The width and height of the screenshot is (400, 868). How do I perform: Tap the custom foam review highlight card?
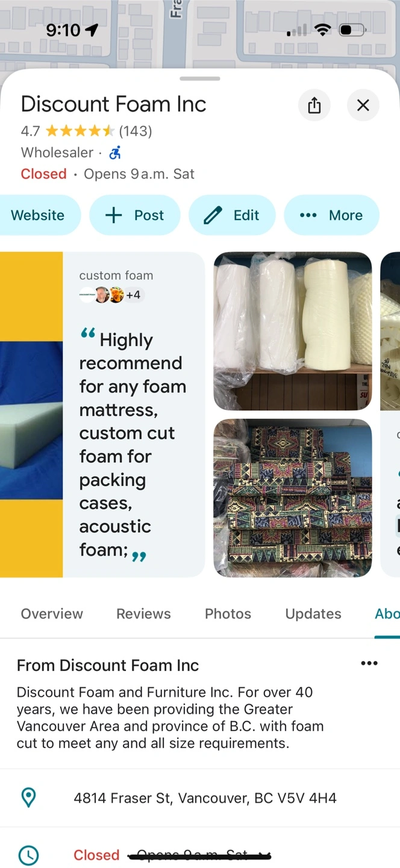[134, 415]
